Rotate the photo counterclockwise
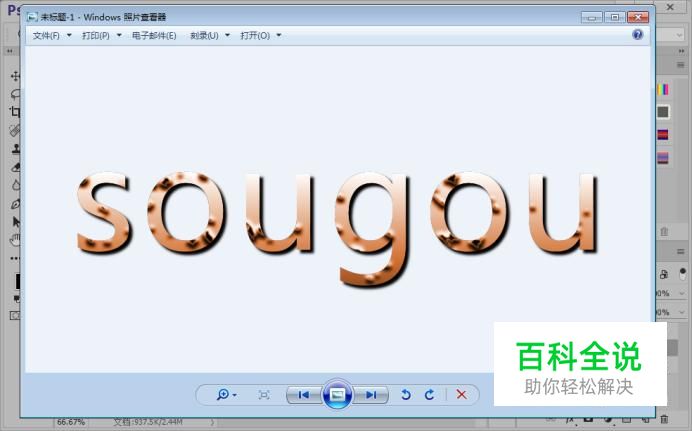The height and width of the screenshot is (431, 692). coord(406,395)
